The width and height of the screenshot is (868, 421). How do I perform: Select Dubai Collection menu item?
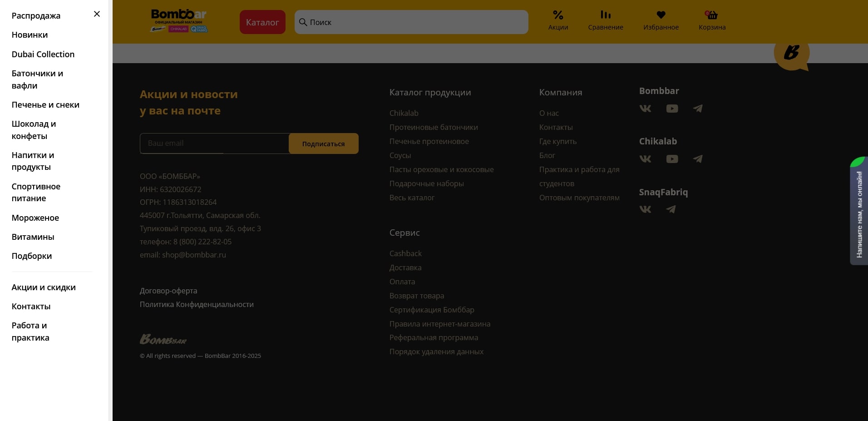43,54
